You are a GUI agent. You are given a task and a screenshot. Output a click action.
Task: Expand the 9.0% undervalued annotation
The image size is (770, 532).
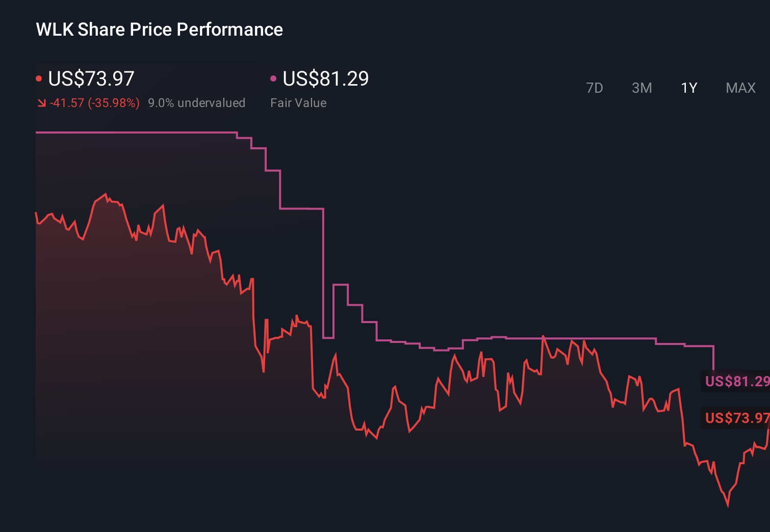click(196, 103)
